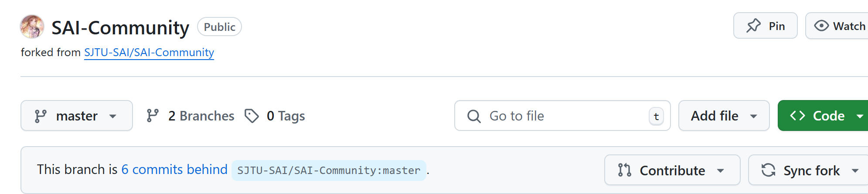Click the pull request icon on Contribute
The height and width of the screenshot is (194, 868).
tap(624, 170)
